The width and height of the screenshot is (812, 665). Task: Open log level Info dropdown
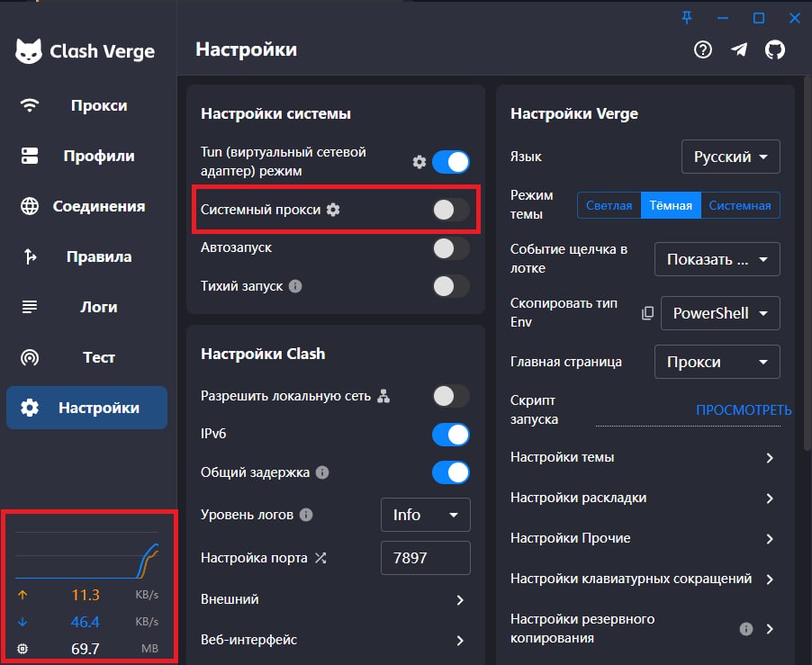[426, 515]
